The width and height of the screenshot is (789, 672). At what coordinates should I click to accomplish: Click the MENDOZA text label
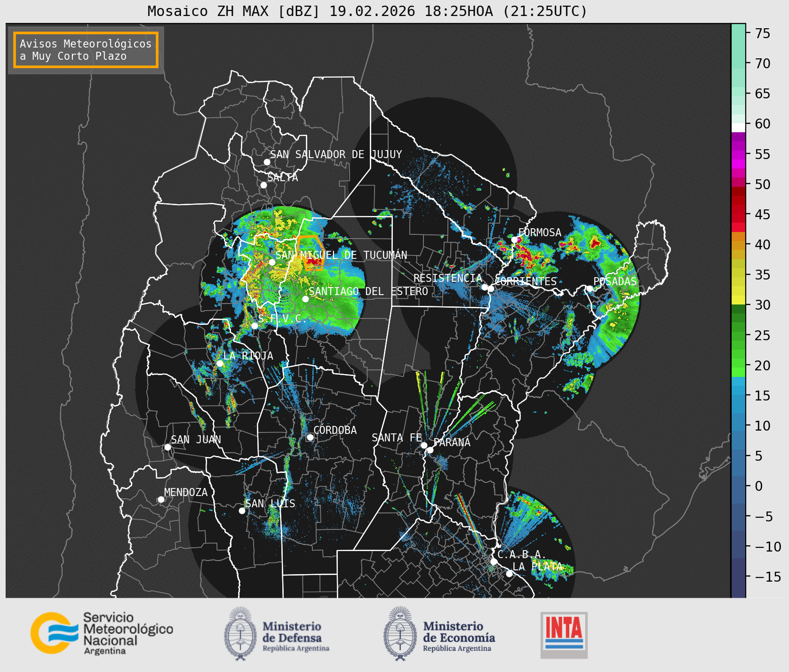186,492
